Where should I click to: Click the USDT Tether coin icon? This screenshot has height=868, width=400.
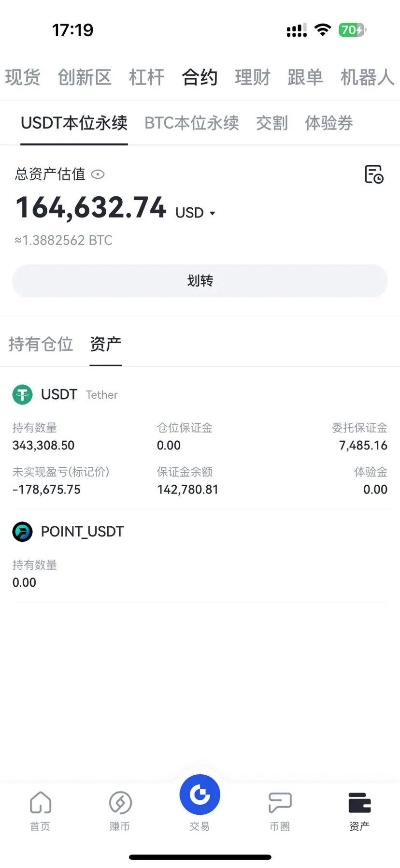pos(22,394)
